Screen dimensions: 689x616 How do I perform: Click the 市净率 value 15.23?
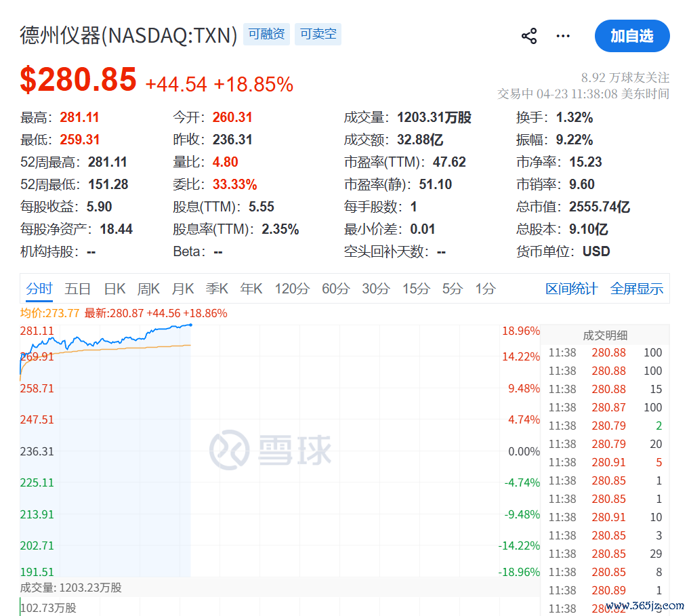coord(586,162)
